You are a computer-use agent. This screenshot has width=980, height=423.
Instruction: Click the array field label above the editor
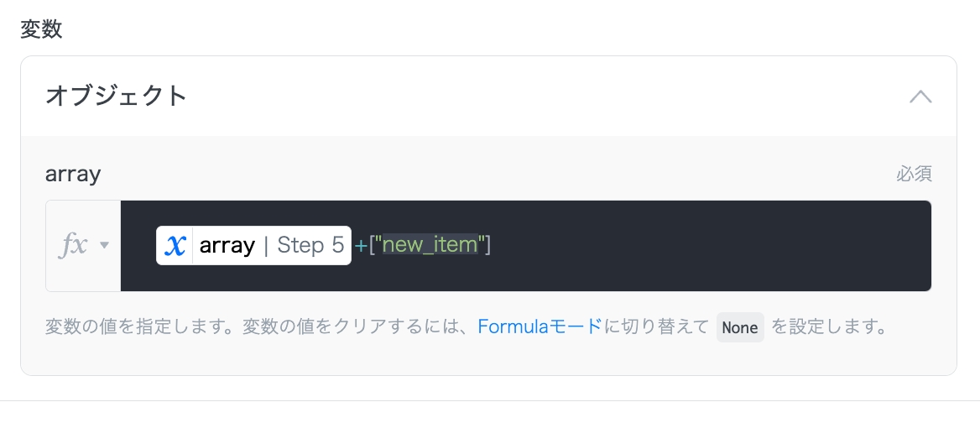tap(72, 174)
